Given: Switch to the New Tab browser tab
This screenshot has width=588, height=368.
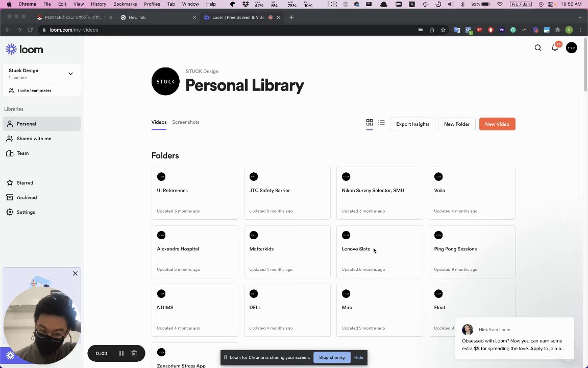Looking at the screenshot, I should tap(158, 17).
